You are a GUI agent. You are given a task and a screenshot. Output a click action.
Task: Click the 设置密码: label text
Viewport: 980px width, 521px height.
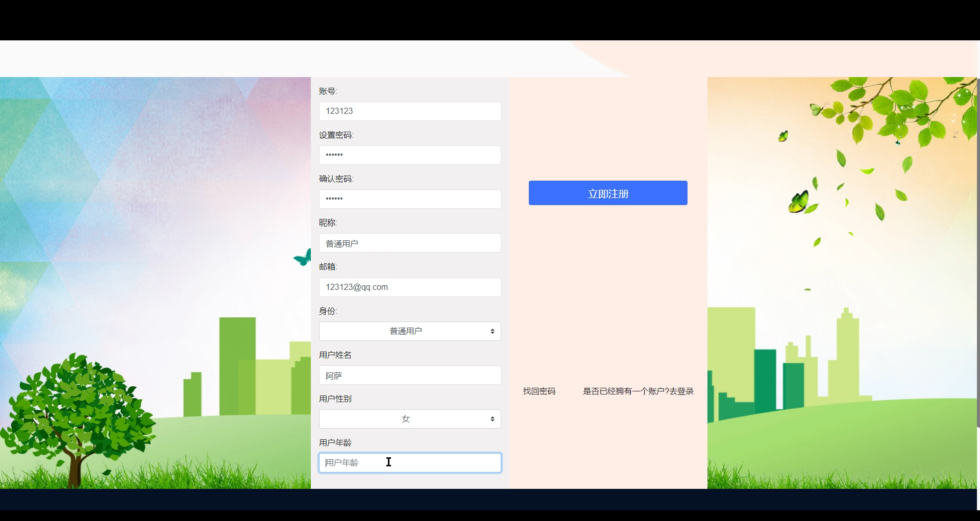336,135
